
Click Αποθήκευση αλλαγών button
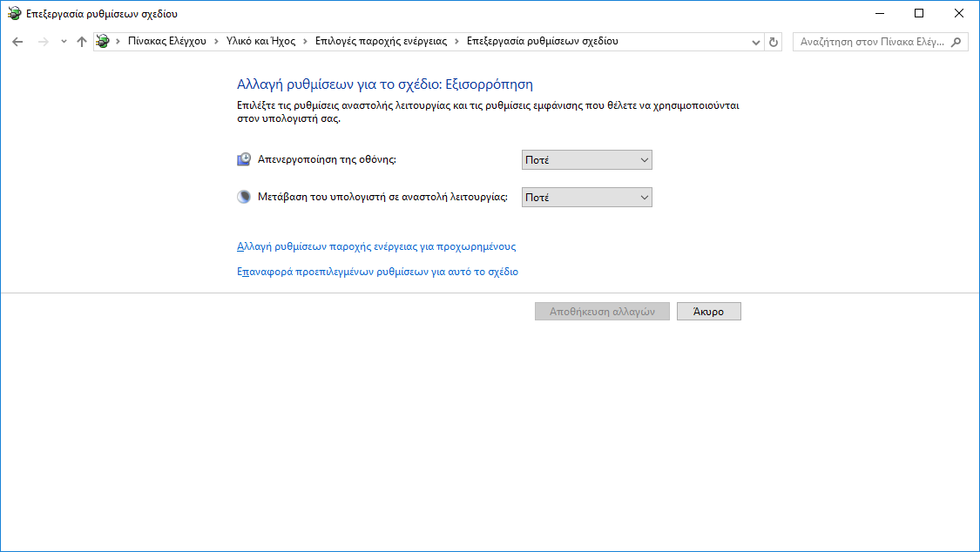(x=602, y=312)
